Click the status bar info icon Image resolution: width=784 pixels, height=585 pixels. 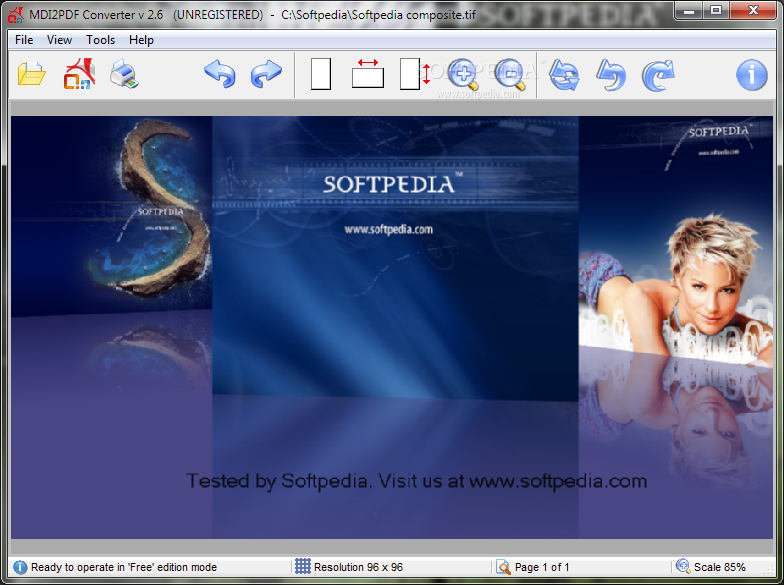click(20, 567)
